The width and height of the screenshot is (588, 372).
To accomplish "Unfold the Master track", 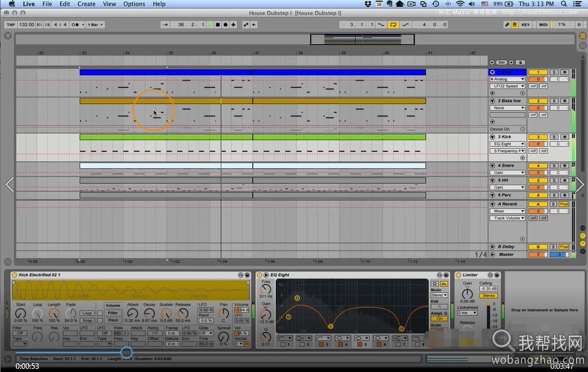I will coord(492,255).
